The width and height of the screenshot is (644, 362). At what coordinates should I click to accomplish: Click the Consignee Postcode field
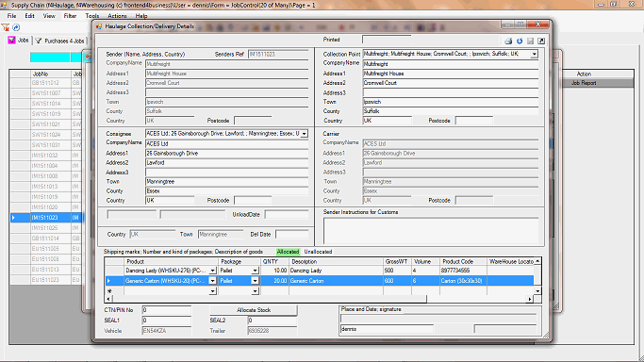[252, 200]
